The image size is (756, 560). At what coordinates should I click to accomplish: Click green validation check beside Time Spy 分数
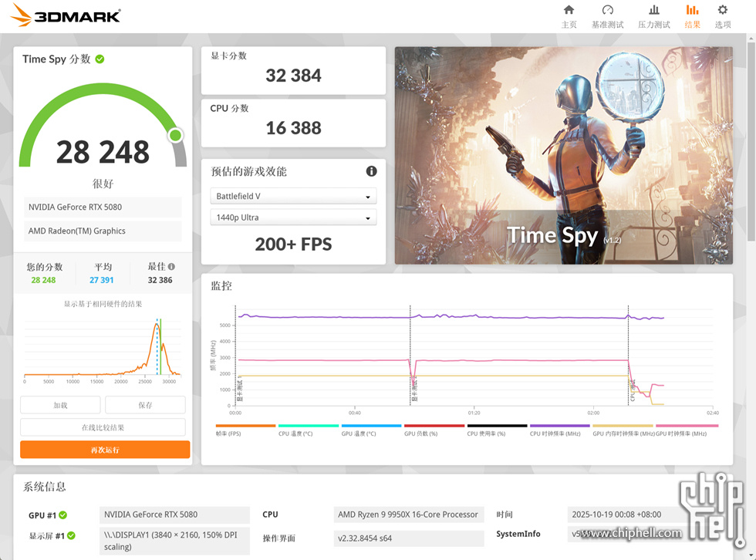(x=100, y=59)
